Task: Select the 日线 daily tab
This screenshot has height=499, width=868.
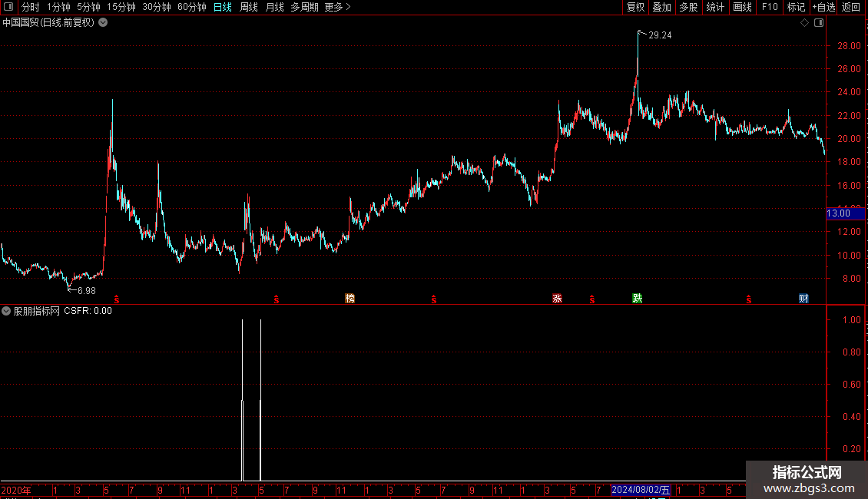Action: (x=223, y=7)
